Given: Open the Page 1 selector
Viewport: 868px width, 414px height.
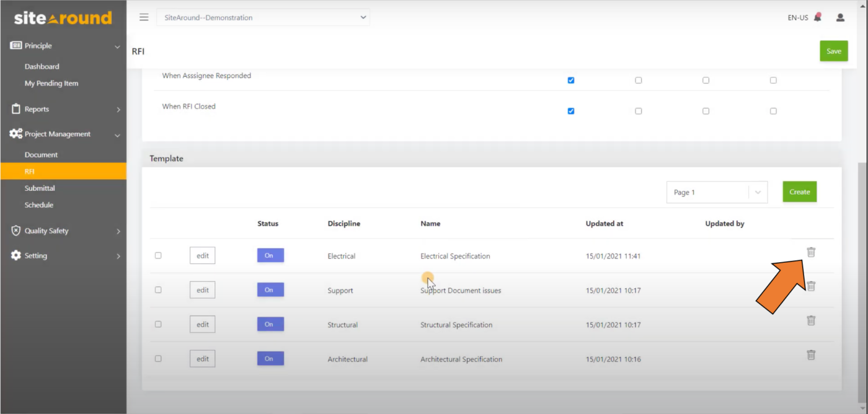Looking at the screenshot, I should [717, 192].
